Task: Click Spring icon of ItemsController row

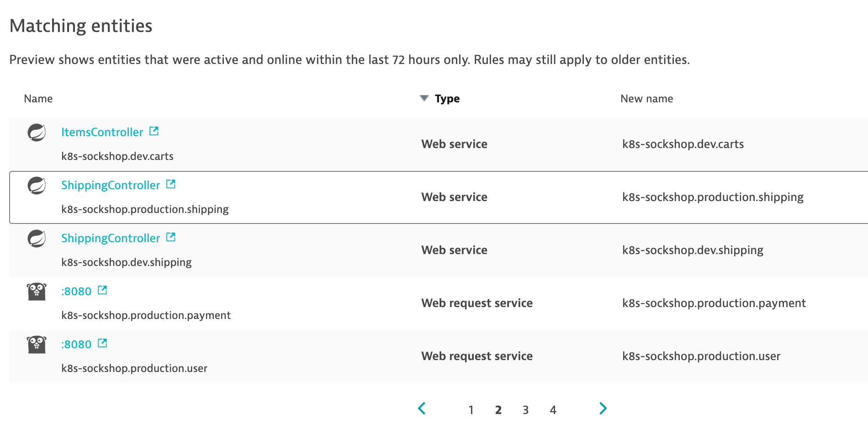Action: 37,133
